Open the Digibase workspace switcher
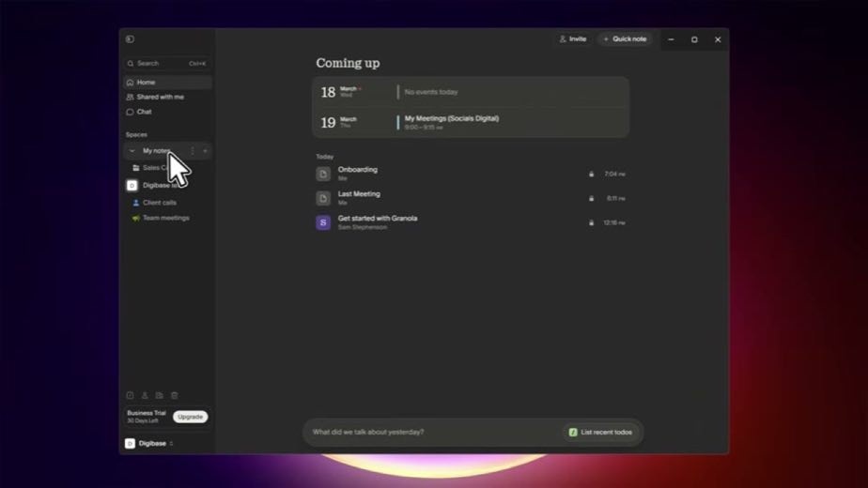 (149, 444)
